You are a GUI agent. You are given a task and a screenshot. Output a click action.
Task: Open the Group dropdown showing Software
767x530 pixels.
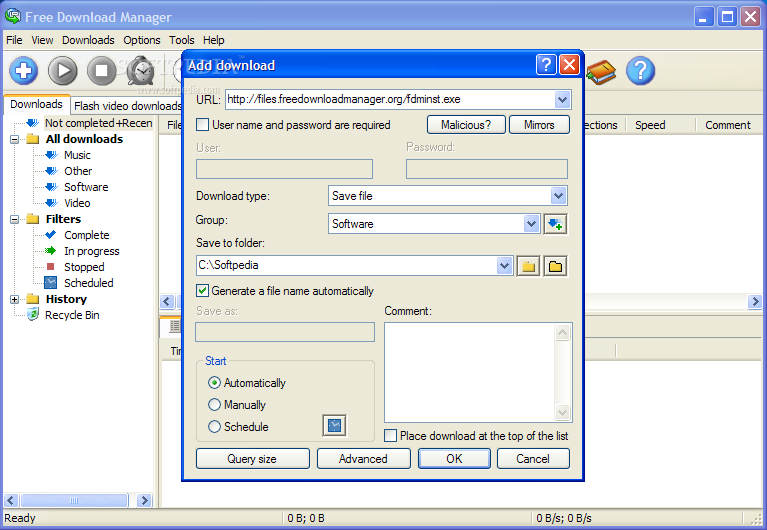tap(531, 224)
